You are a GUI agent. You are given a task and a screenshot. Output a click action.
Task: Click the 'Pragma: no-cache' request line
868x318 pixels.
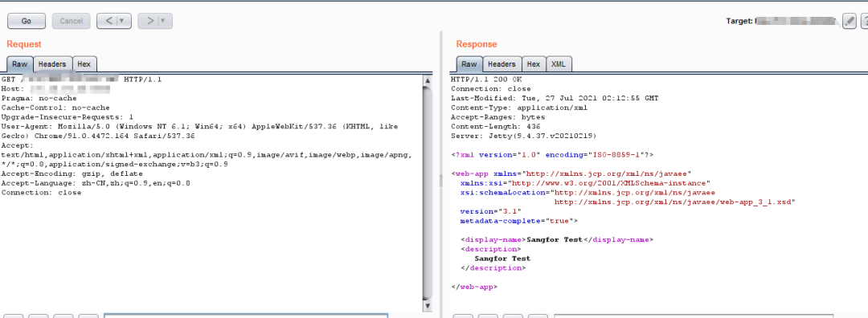pos(39,99)
